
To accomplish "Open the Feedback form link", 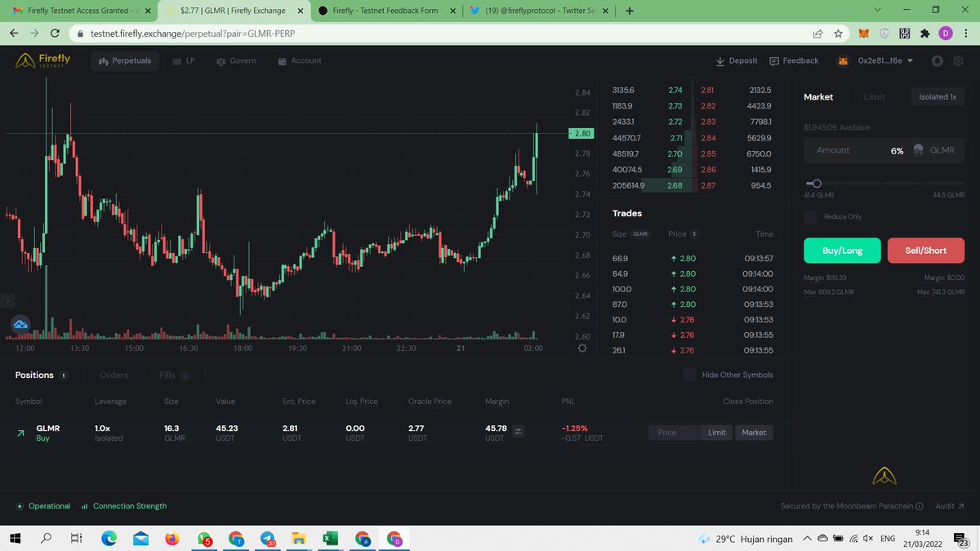I will pyautogui.click(x=793, y=60).
